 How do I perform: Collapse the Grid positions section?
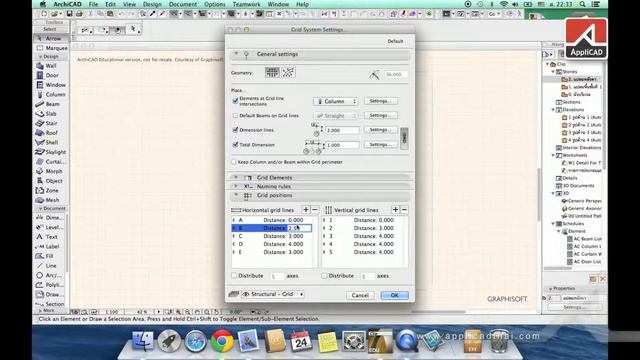point(236,195)
